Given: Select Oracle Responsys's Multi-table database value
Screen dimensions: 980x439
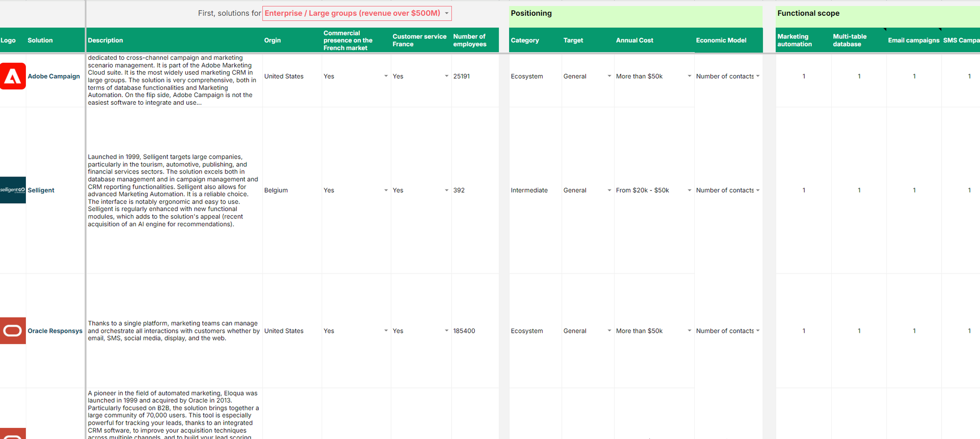Looking at the screenshot, I should (859, 330).
